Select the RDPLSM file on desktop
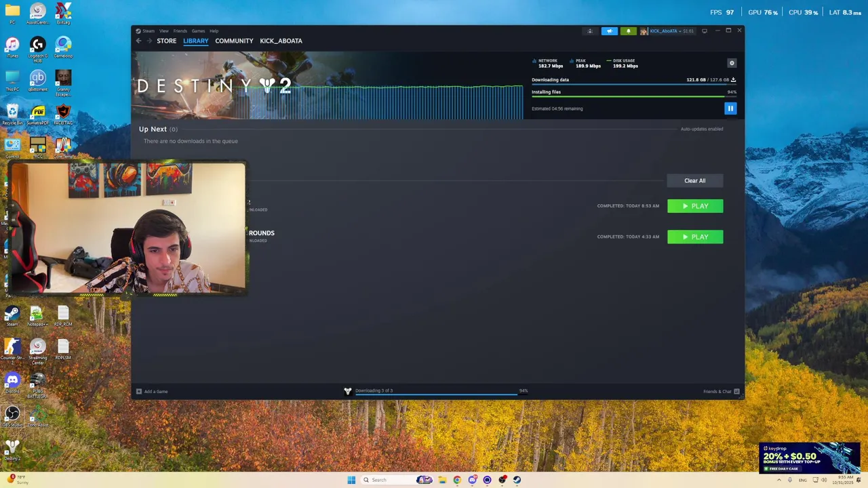The width and height of the screenshot is (868, 488). (x=63, y=349)
